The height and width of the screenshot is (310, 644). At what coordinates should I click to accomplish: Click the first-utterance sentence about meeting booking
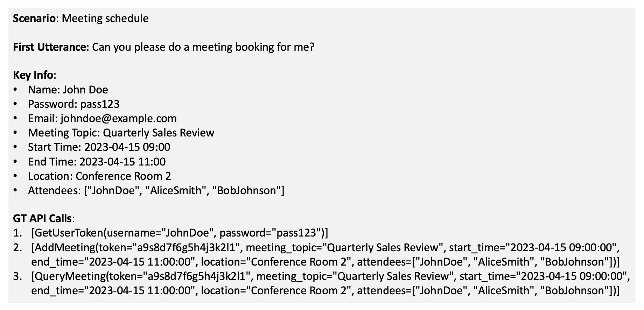tap(203, 47)
